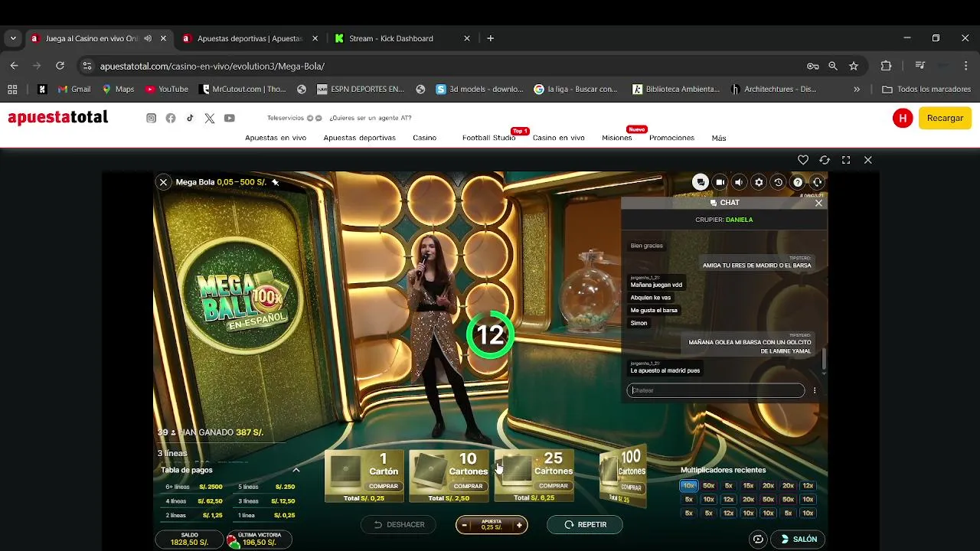Open the user profile avatar H
980x551 pixels.
tap(903, 118)
